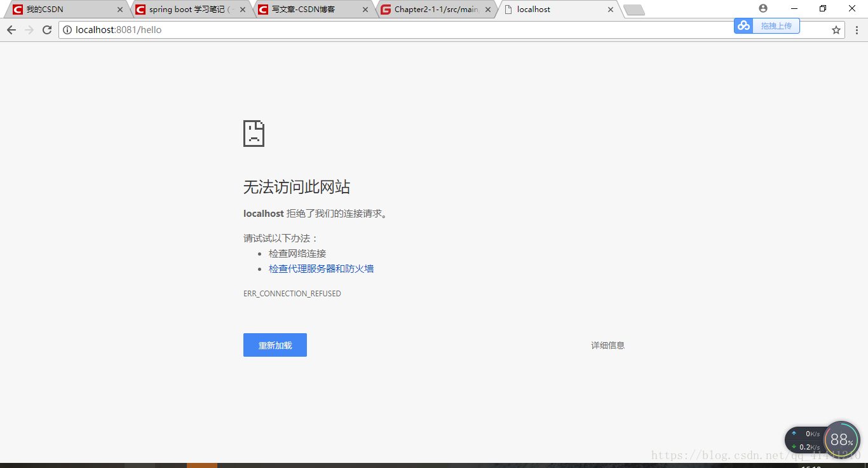The image size is (868, 468).
Task: Close the Chapter2-1-1 tab
Action: (x=488, y=10)
